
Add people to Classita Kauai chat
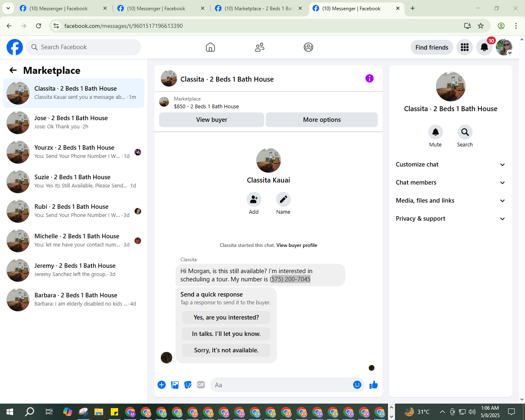point(254,199)
